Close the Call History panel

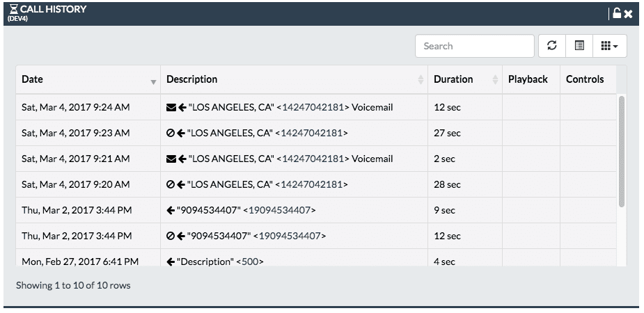[x=629, y=14]
